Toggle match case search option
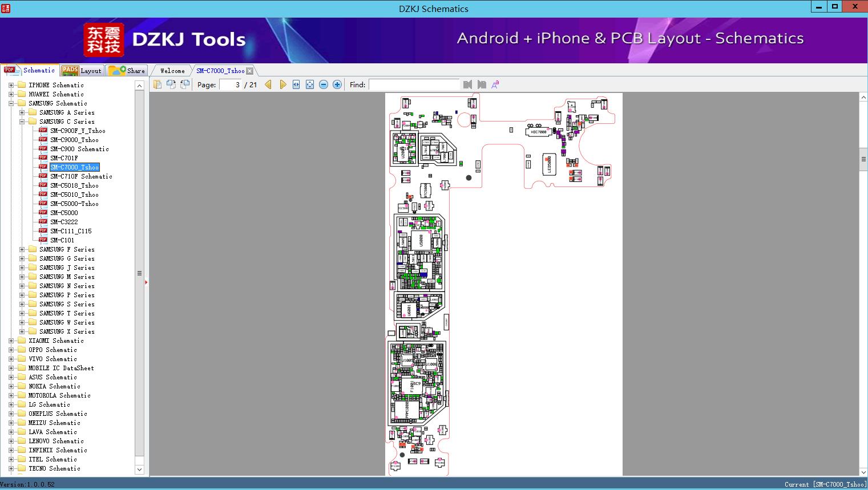Image resolution: width=868 pixels, height=490 pixels. pyautogui.click(x=495, y=84)
